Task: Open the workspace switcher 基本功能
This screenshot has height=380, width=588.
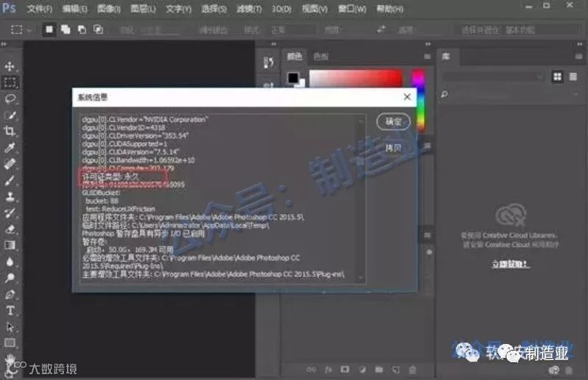Action: pyautogui.click(x=520, y=29)
